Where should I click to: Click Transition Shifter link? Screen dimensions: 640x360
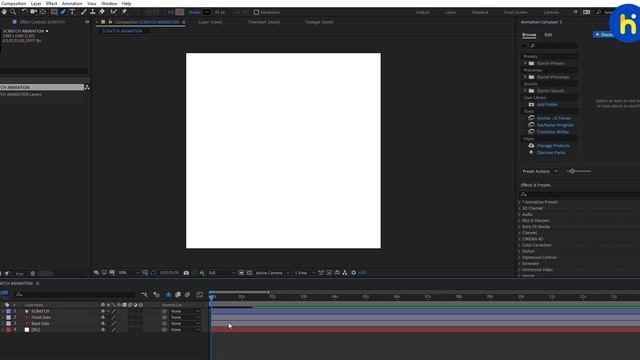553,132
